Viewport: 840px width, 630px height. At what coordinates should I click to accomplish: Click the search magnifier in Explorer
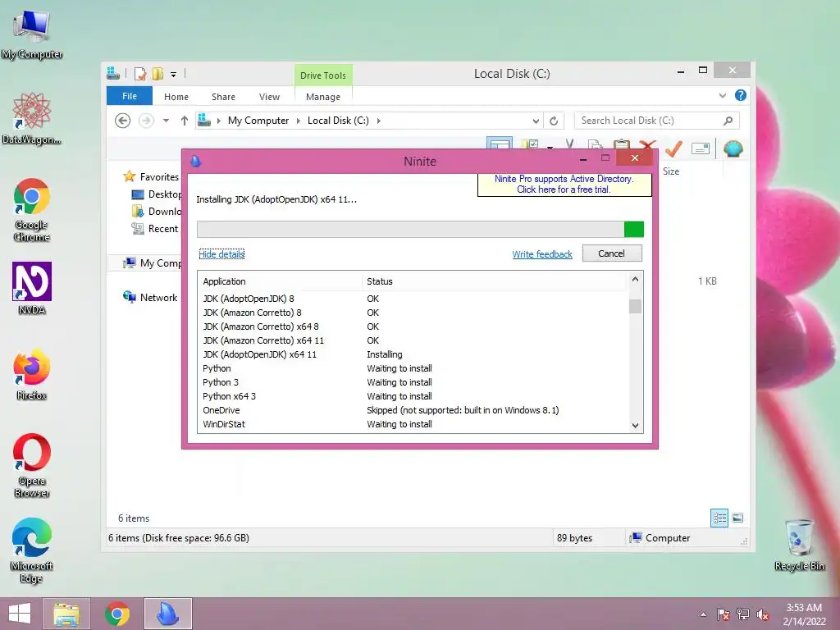pyautogui.click(x=728, y=121)
